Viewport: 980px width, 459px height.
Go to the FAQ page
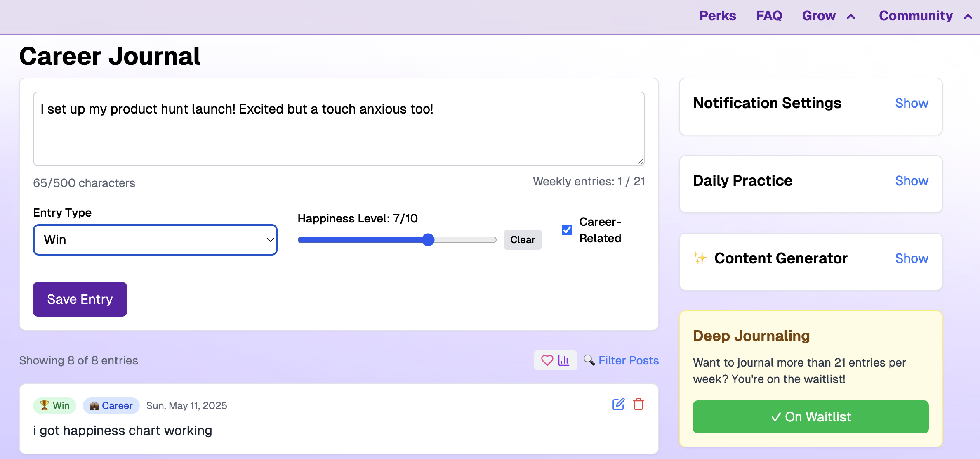(x=769, y=16)
